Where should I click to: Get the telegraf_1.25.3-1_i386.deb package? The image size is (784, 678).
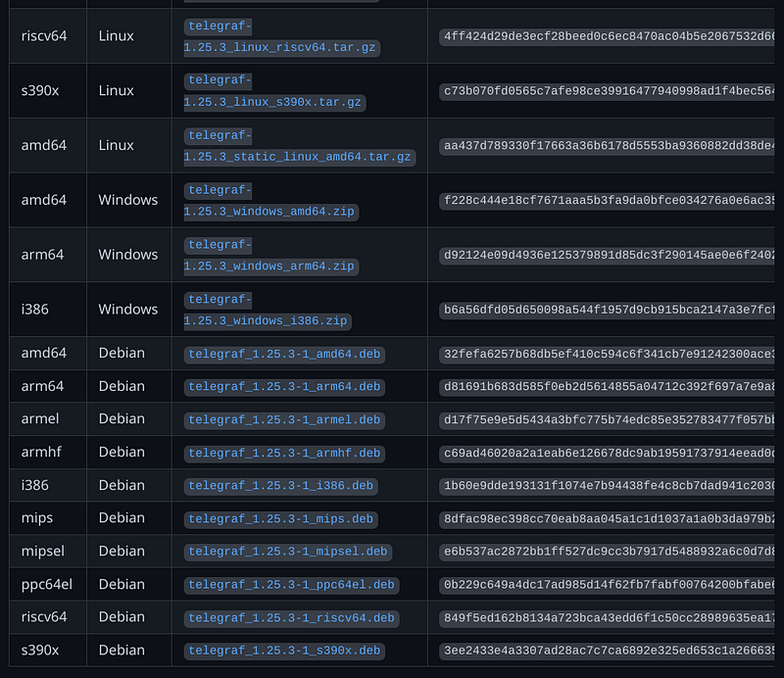pyautogui.click(x=280, y=486)
